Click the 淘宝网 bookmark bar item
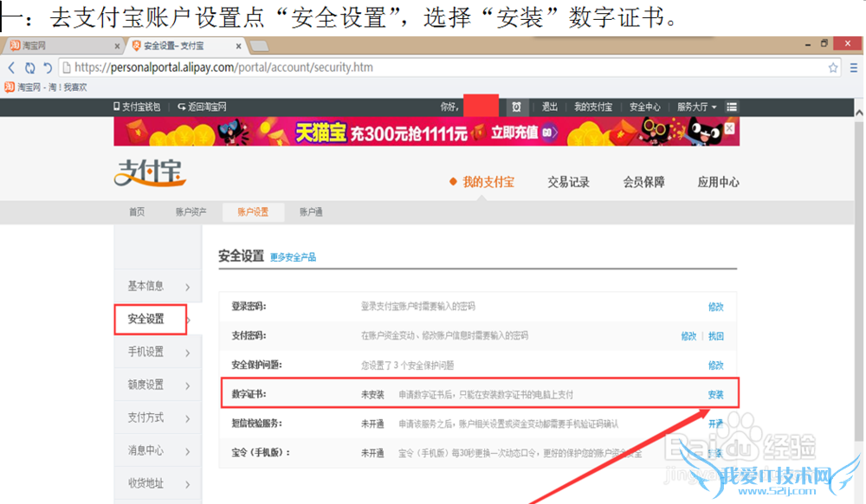 [46, 87]
